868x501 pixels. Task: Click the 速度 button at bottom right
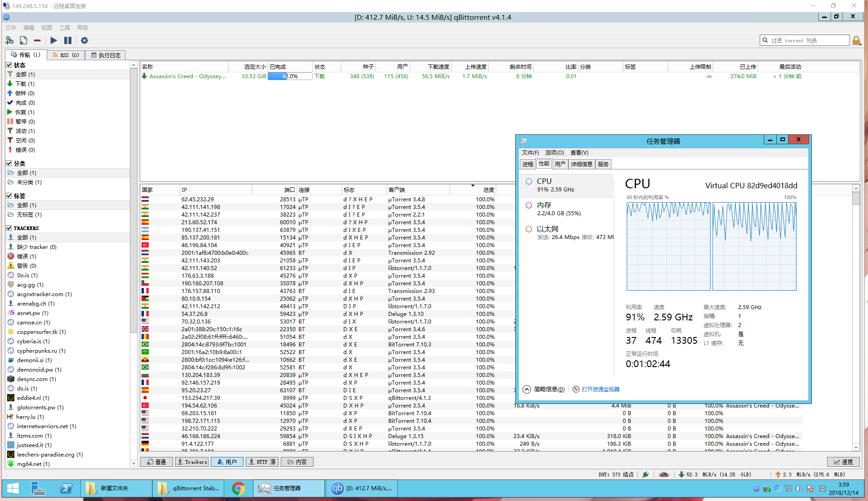843,462
